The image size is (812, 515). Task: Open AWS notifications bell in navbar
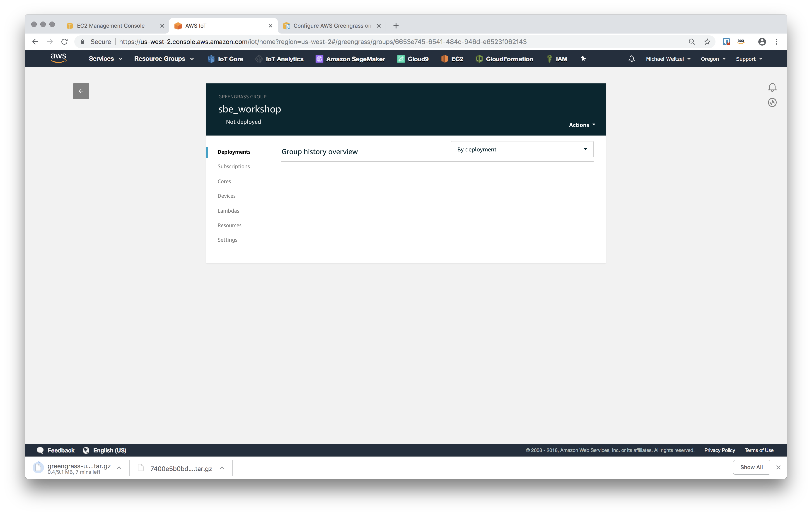pos(631,59)
